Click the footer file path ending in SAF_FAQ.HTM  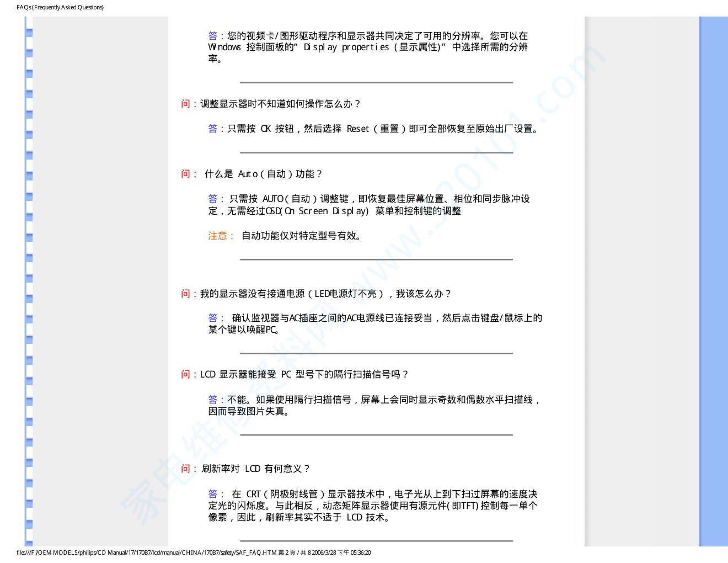click(x=194, y=553)
